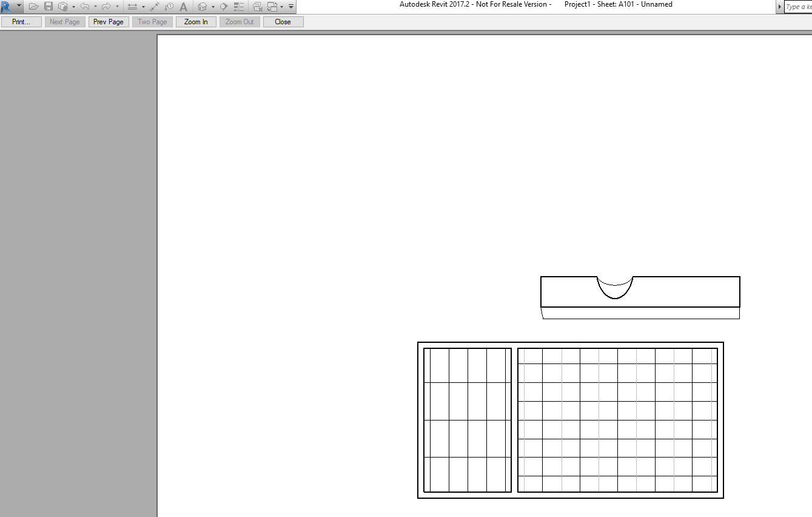The width and height of the screenshot is (812, 517).
Task: Open a project file
Action: [x=35, y=6]
